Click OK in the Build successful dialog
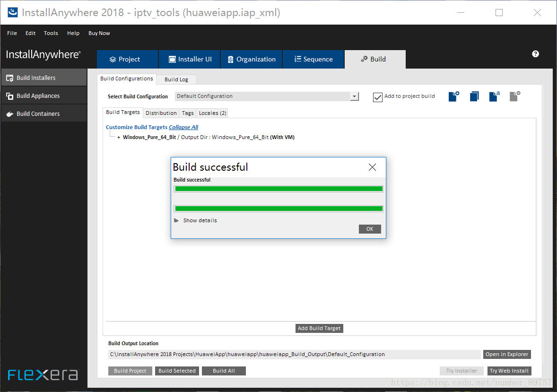 [370, 229]
